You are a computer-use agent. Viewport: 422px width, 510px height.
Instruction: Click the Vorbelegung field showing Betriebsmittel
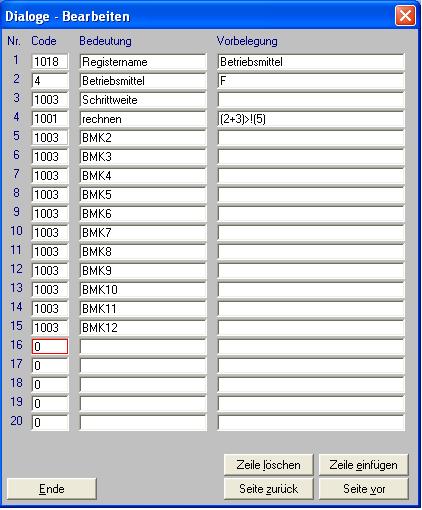tap(311, 62)
